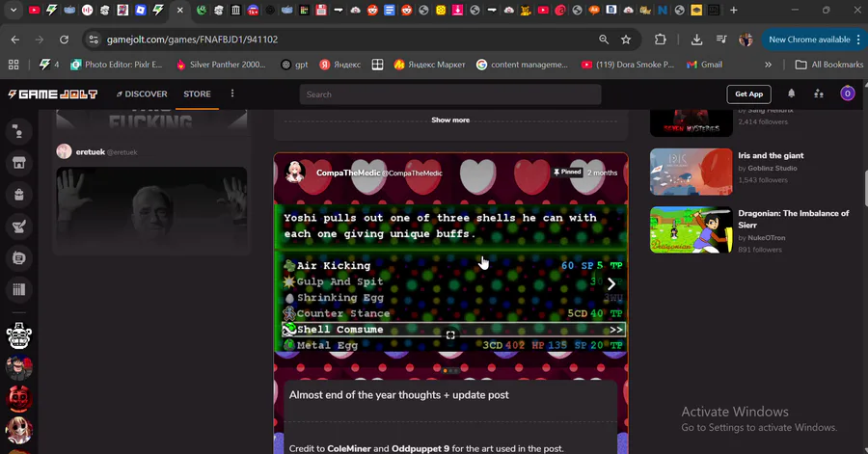Open the bookmarks bar apps grid icon
Image resolution: width=868 pixels, height=454 pixels.
14,65
